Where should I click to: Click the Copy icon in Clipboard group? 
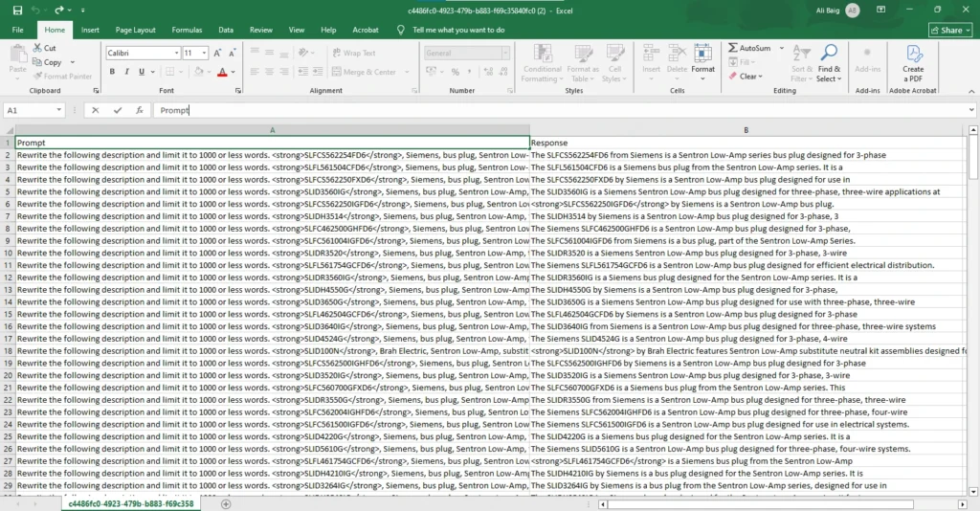(x=37, y=62)
